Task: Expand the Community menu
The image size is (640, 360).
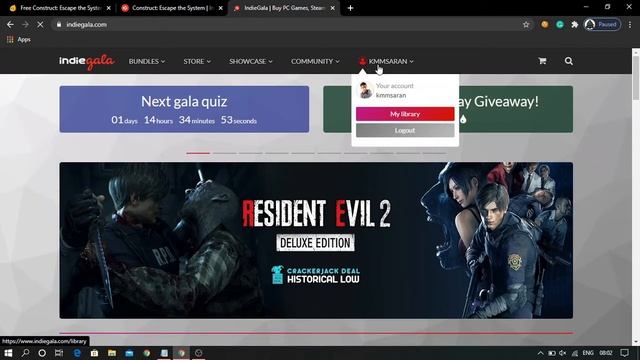Action: pyautogui.click(x=315, y=61)
